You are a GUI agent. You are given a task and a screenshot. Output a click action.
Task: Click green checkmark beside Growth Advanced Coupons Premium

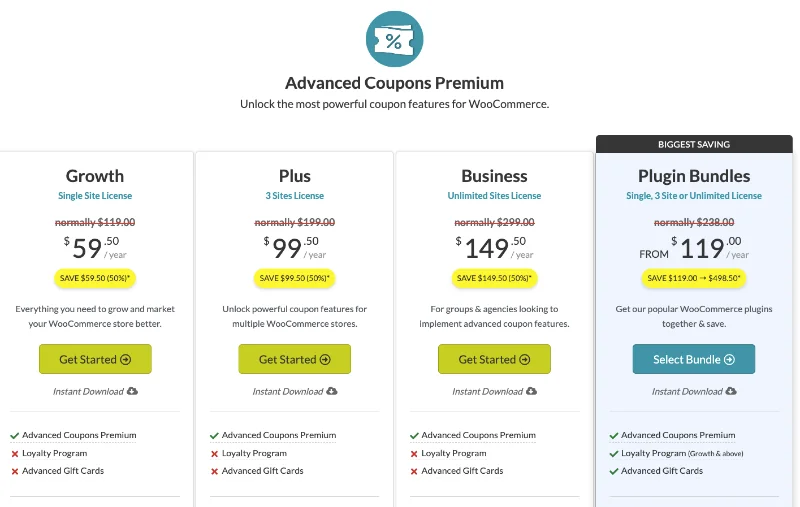15,436
